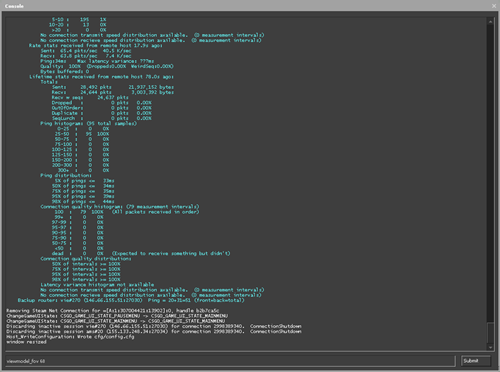
Task: Click the Discarding inactive session ams#20 line
Action: click(154, 331)
